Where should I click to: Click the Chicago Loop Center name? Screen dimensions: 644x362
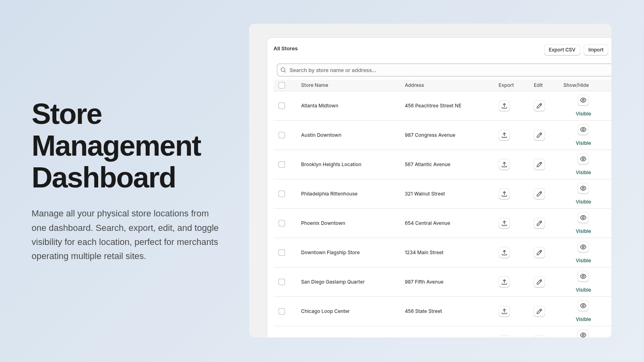[x=325, y=311]
